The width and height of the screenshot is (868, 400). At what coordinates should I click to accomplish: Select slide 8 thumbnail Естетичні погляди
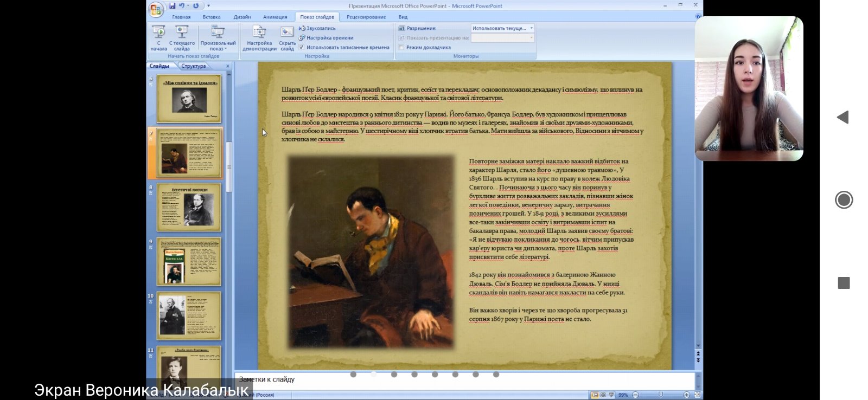[189, 208]
